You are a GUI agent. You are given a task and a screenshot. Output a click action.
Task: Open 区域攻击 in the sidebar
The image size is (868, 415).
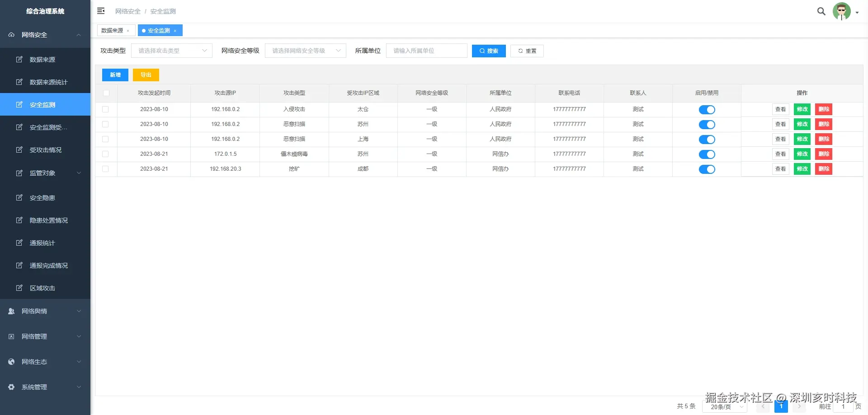(45, 288)
